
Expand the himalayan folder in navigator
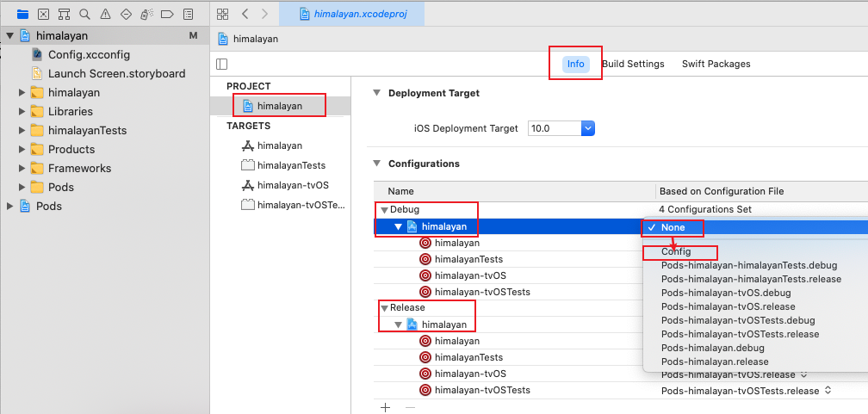pyautogui.click(x=22, y=92)
